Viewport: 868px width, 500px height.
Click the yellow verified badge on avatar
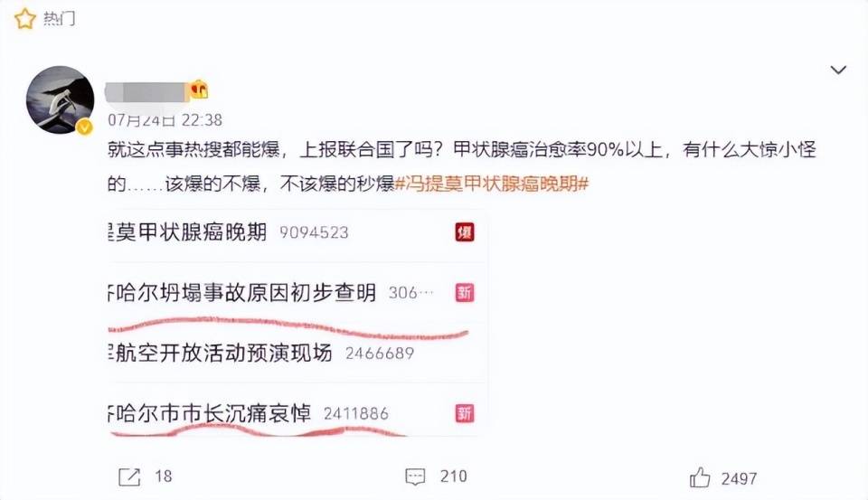(x=84, y=127)
